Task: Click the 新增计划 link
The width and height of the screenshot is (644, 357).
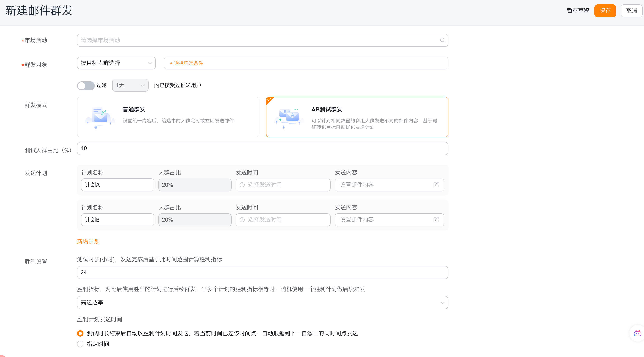Action: pyautogui.click(x=88, y=242)
